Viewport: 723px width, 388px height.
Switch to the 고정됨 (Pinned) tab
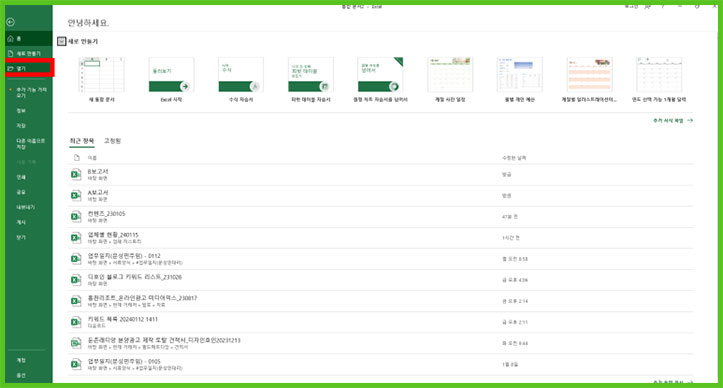pos(112,141)
